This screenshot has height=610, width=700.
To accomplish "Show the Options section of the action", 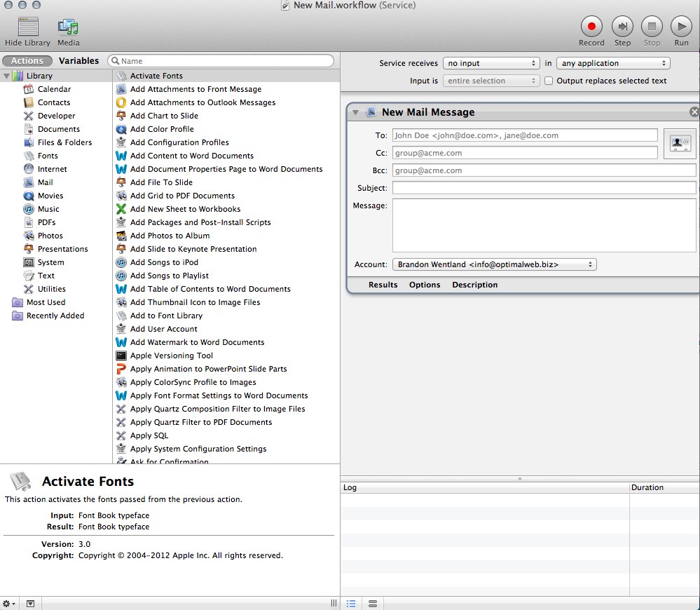I will click(425, 285).
